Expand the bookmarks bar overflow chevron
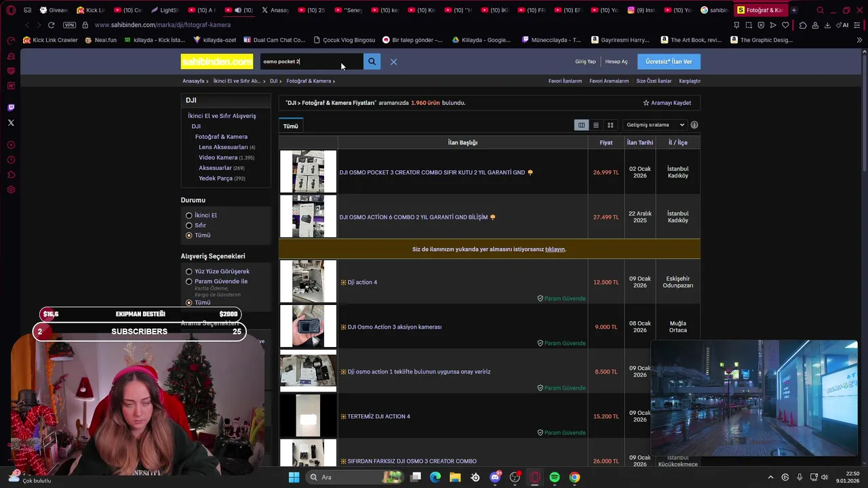This screenshot has width=868, height=488. coord(859,40)
